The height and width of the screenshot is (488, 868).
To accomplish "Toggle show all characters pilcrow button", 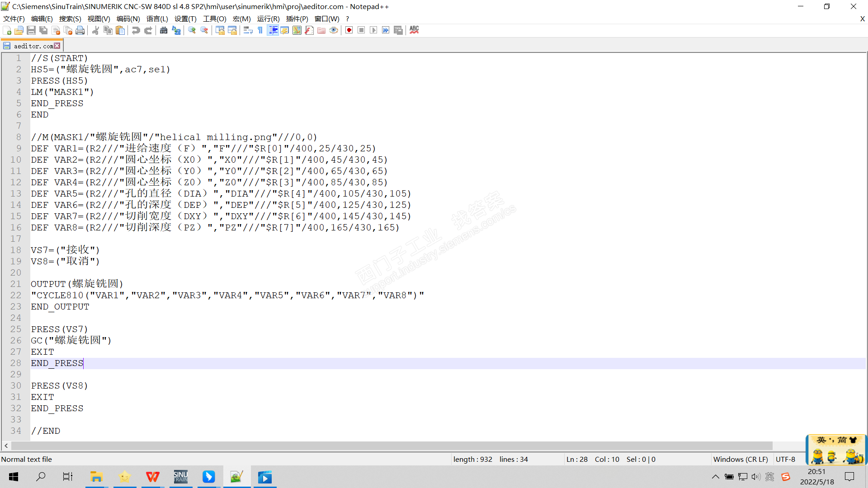I will point(260,30).
